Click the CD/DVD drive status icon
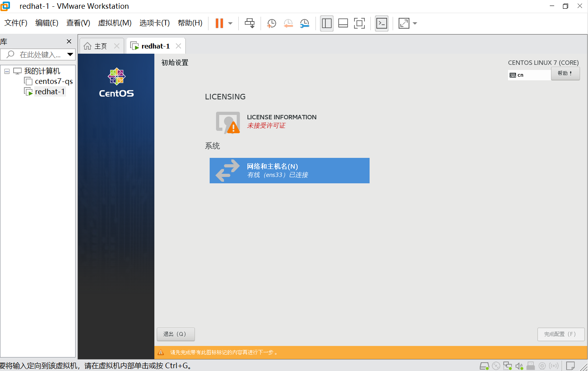Screen dimensions: 588x371 [496, 366]
